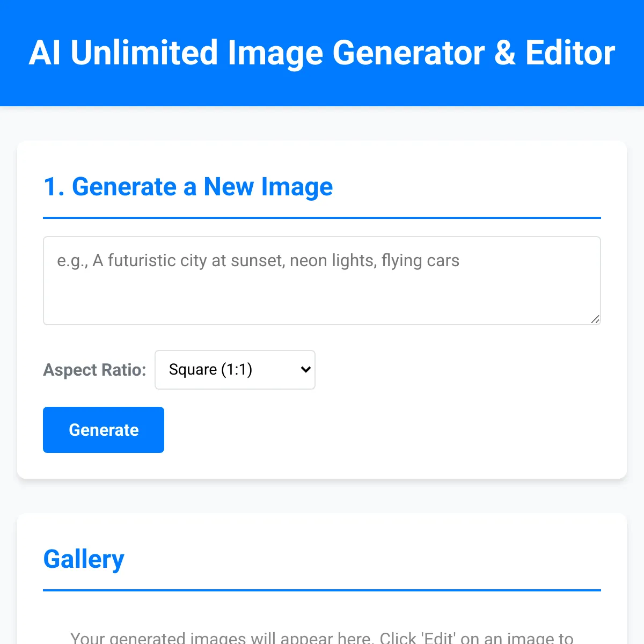The image size is (644, 644).
Task: Click the small resize handle on the prompt box
Action: (595, 320)
